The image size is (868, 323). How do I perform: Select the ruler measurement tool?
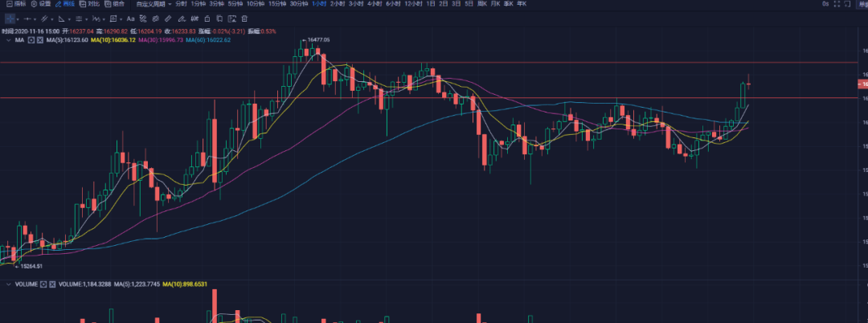coord(168,18)
